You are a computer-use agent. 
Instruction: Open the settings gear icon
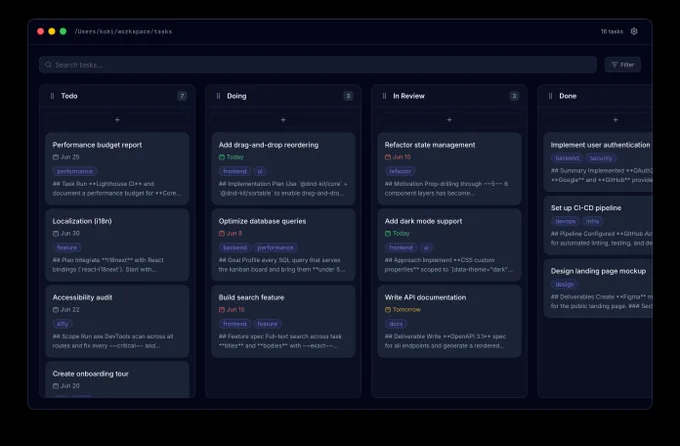(x=634, y=31)
